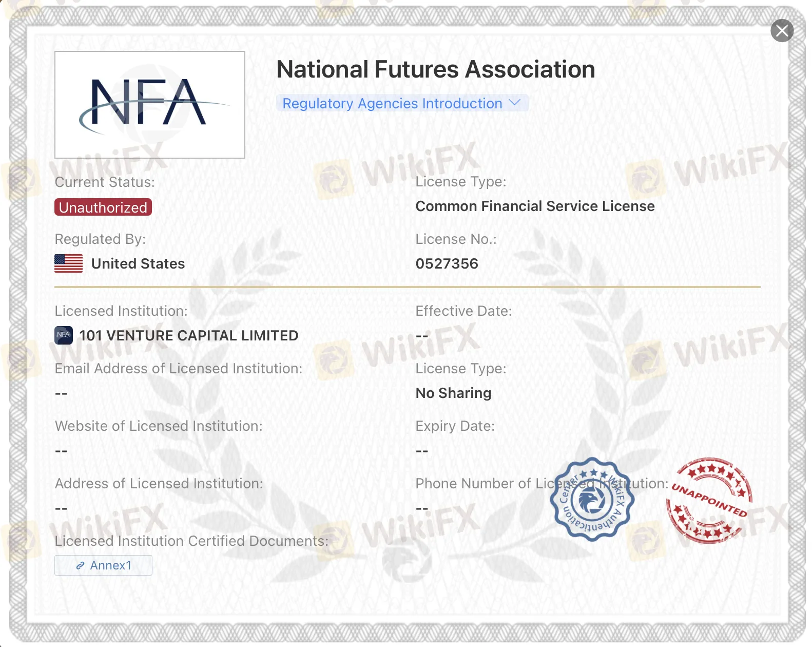Click the No Sharing license type value
The image size is (812, 647).
click(x=453, y=393)
